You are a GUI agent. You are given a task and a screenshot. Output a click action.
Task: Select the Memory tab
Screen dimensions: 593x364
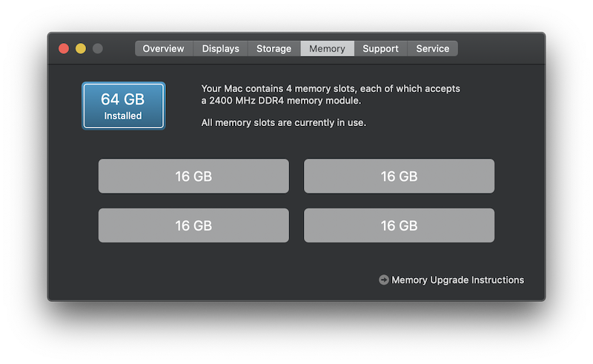(x=327, y=48)
